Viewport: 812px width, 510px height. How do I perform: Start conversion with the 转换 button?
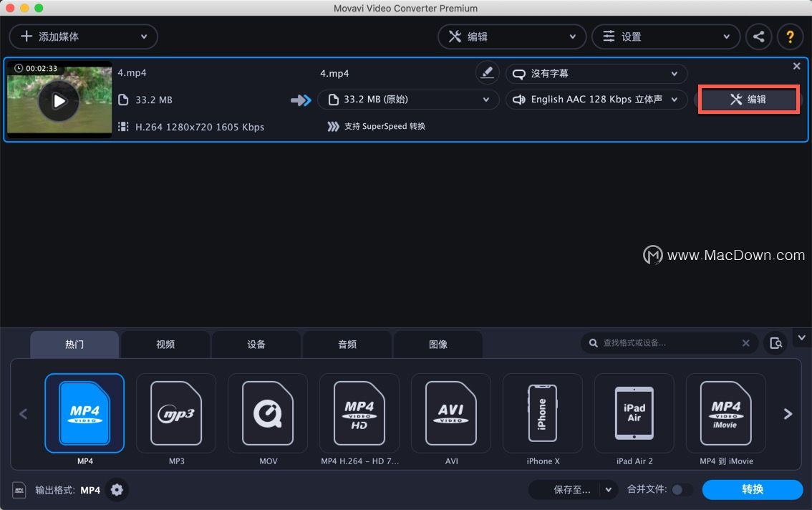click(x=753, y=490)
